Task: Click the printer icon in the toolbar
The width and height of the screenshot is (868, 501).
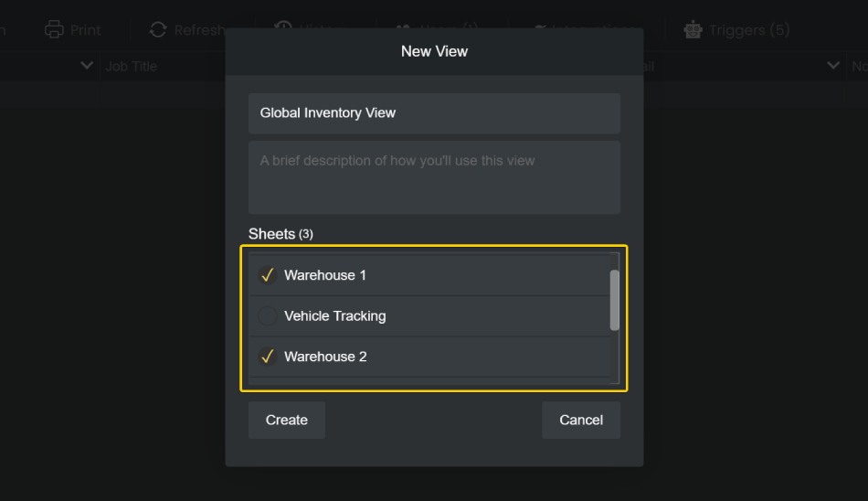Action: pyautogui.click(x=55, y=29)
